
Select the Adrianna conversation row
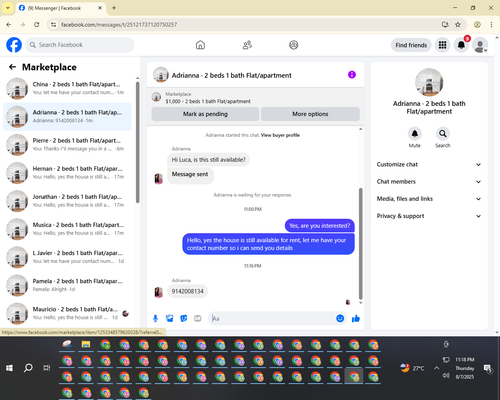[x=67, y=117]
